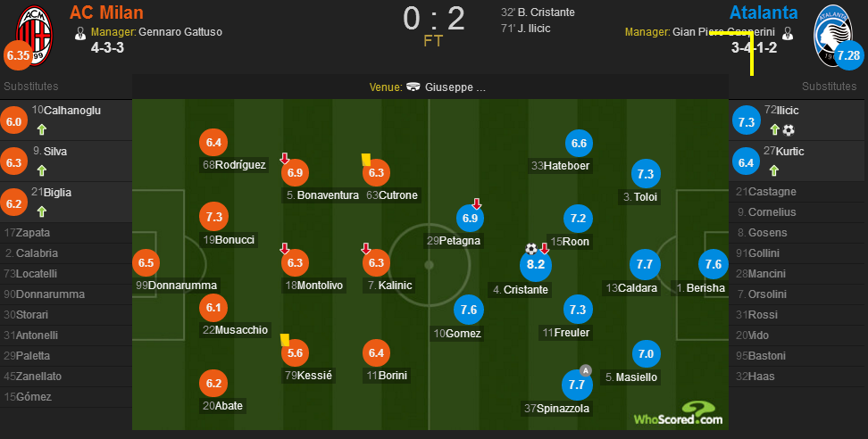
Task: Select Cristante's 8.2 rating bubble
Action: (x=536, y=264)
